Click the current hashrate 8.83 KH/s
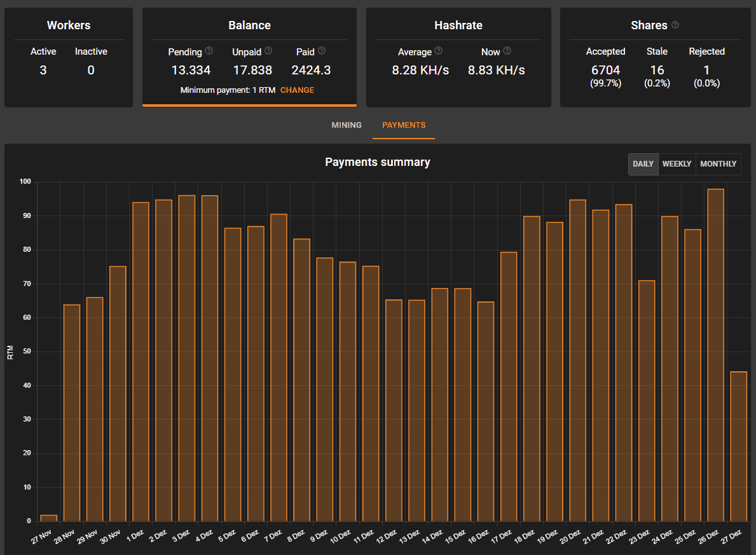Viewport: 756px width, 555px height. tap(496, 71)
